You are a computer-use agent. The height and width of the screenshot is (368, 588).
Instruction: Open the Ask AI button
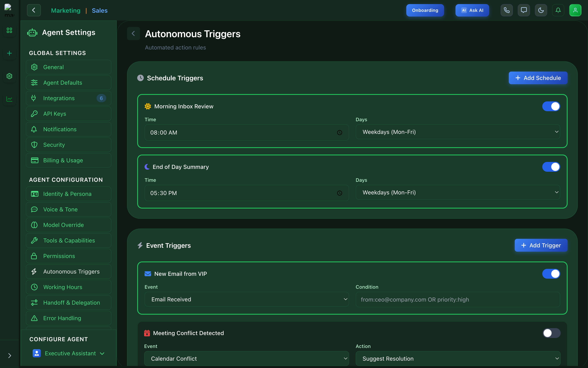[472, 10]
